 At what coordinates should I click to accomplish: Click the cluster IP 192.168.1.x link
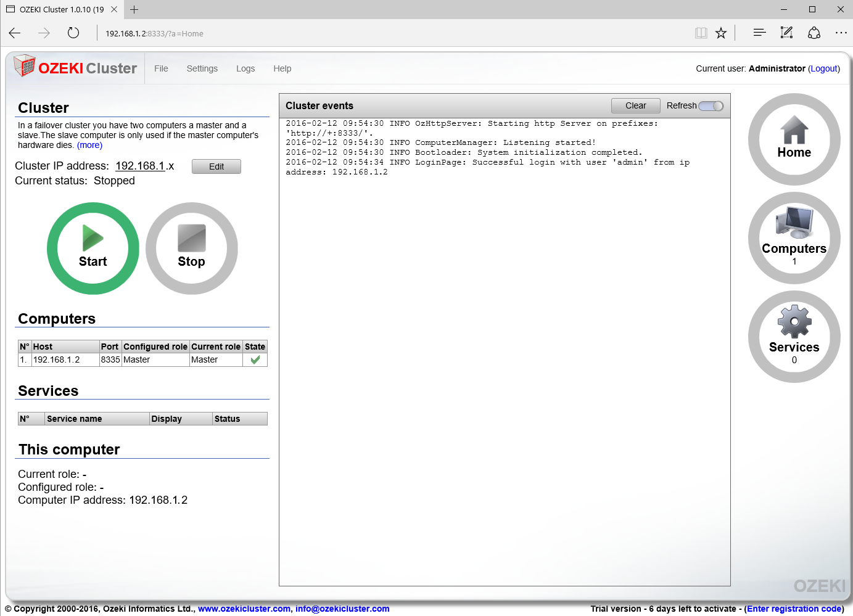(145, 166)
